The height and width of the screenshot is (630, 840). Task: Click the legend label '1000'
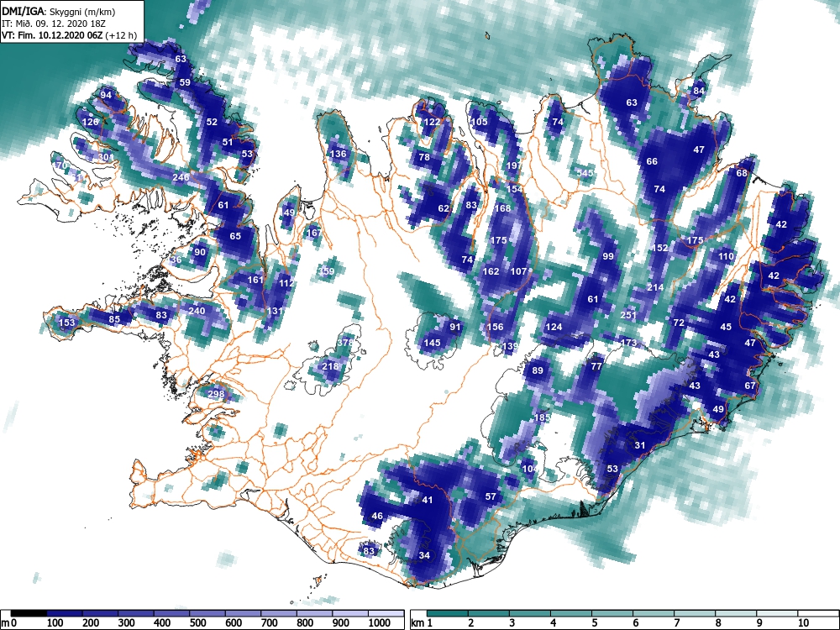pyautogui.click(x=379, y=623)
